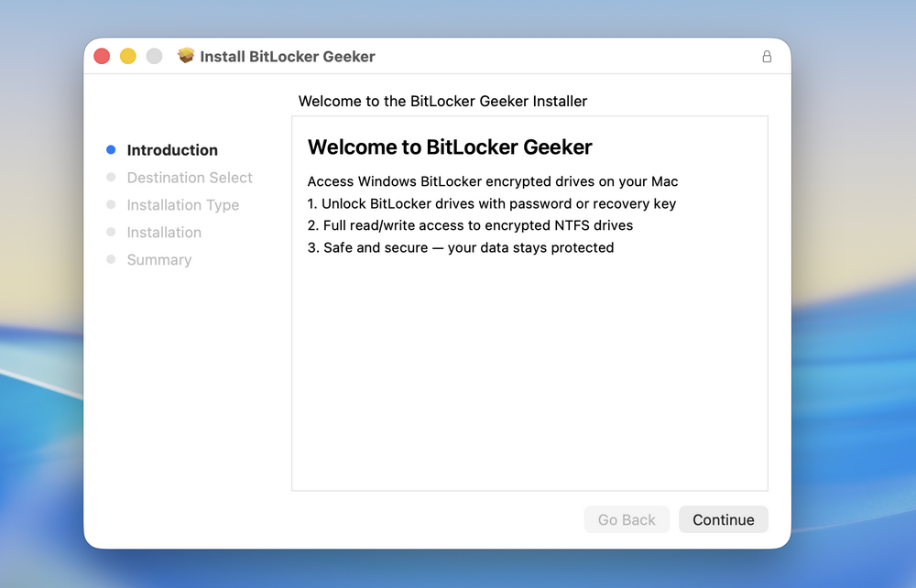
Task: Click the gray bullet beside Installation
Action: click(111, 232)
